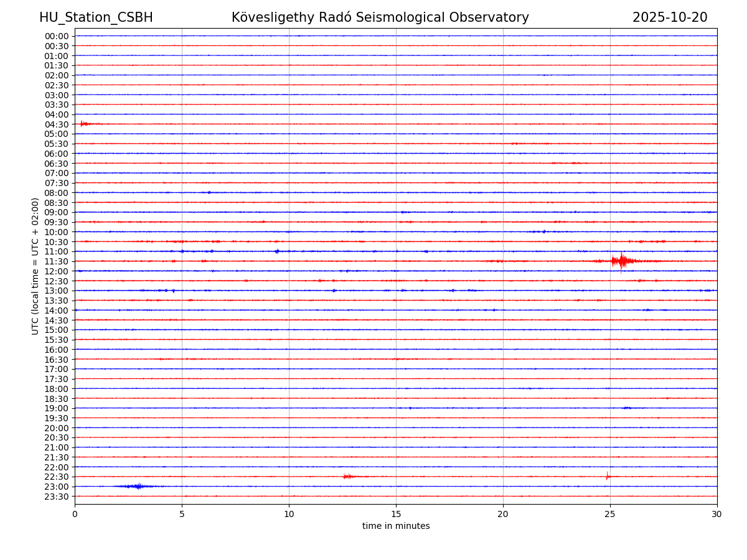Click the 18:00 row time label
The height and width of the screenshot is (560, 747).
57,389
